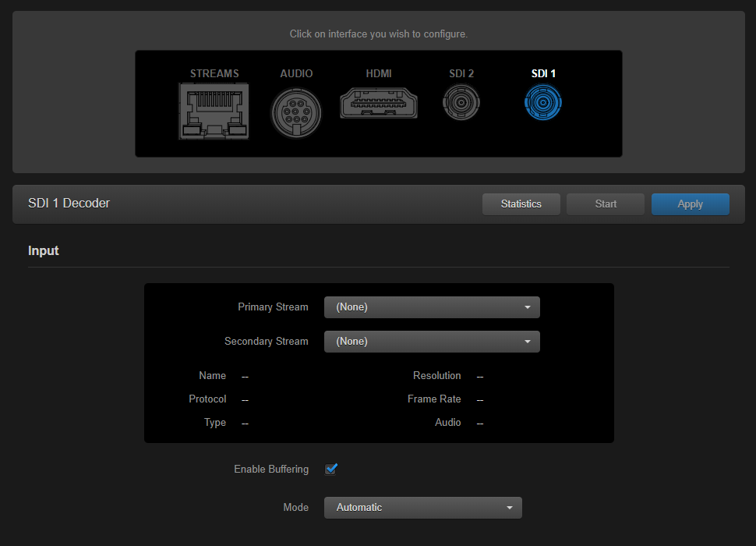This screenshot has height=546, width=756.
Task: Select the SDI 2 BNC connector icon
Action: pos(461,102)
